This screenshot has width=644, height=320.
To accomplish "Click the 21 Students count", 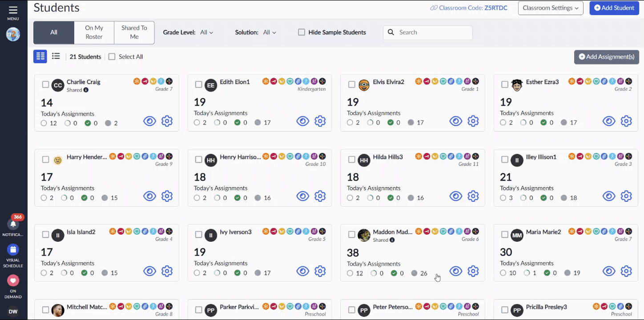I will (85, 57).
